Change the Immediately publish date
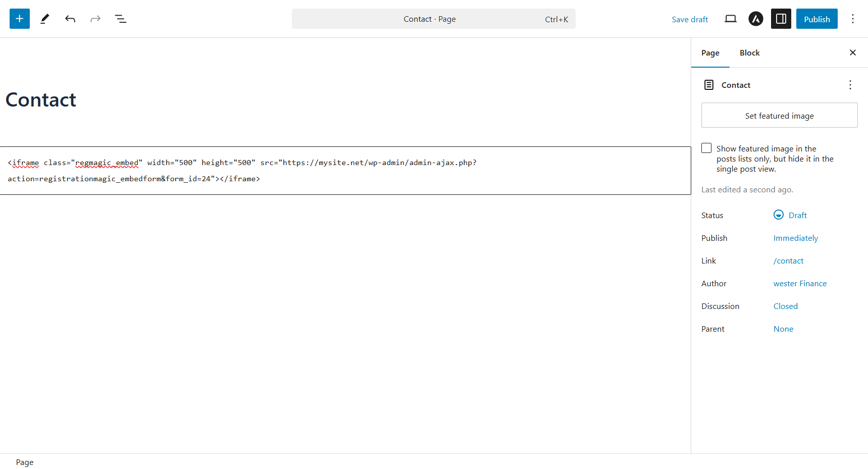 (x=795, y=238)
